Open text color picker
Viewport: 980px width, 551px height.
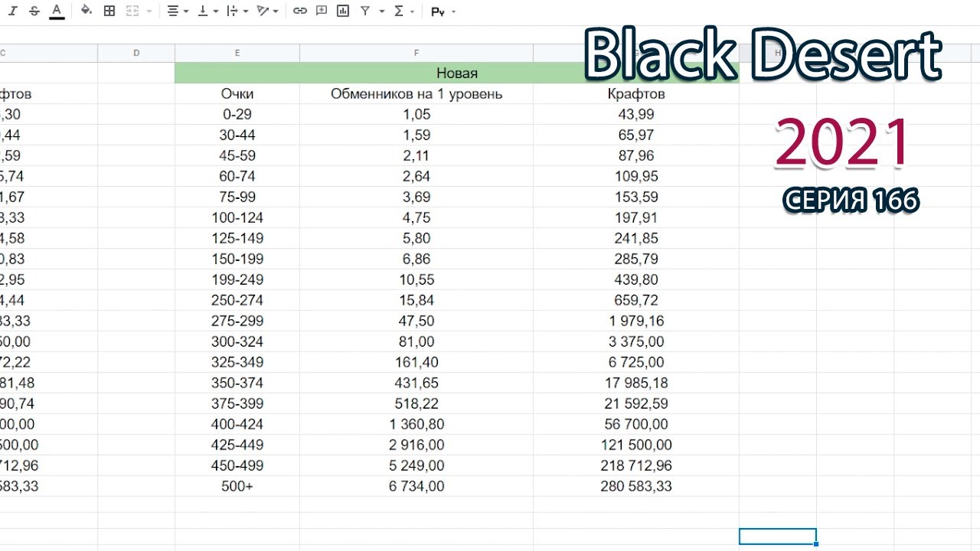click(x=57, y=11)
